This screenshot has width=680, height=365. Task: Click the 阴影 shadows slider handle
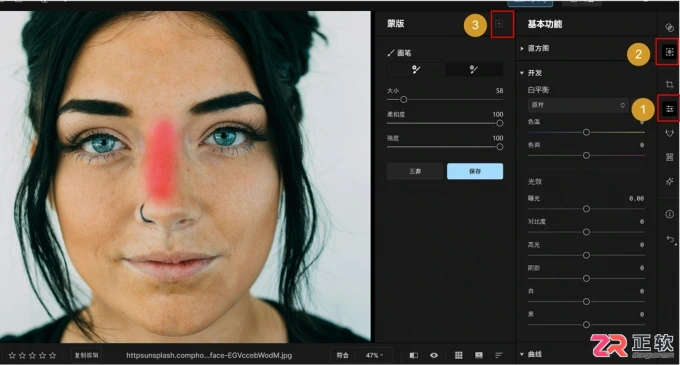[x=586, y=278]
